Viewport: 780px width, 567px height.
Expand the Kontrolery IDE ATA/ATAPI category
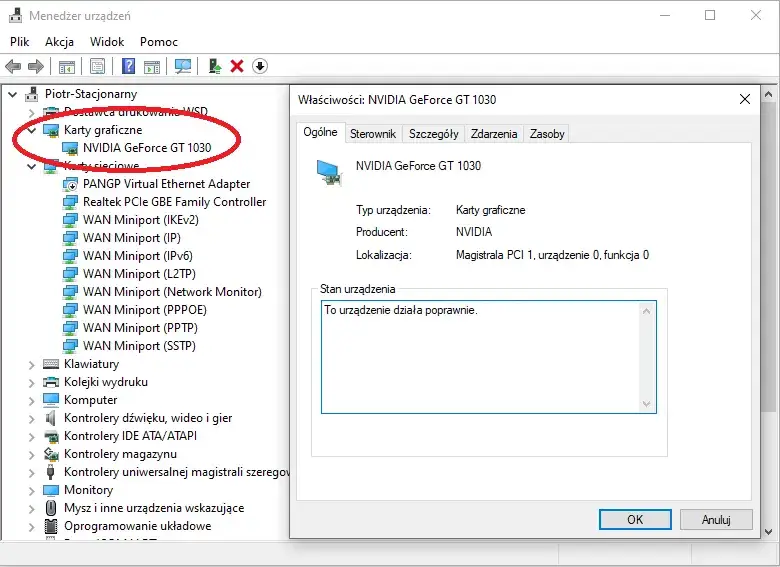pos(32,437)
